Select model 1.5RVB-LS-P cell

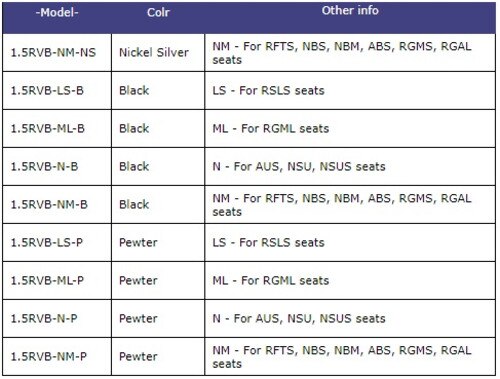[x=57, y=243]
